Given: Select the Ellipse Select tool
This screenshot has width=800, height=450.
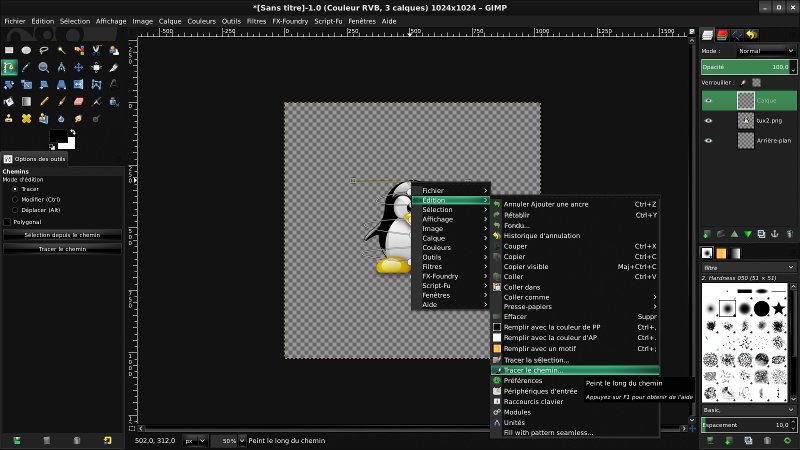Looking at the screenshot, I should click(x=27, y=50).
